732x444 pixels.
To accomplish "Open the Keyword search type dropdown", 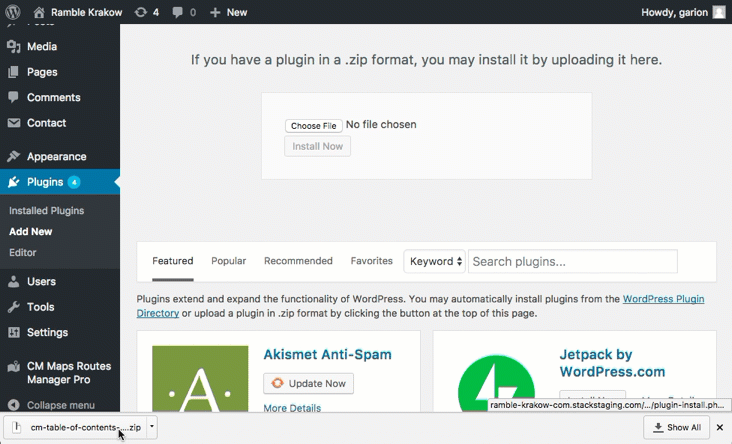I will pyautogui.click(x=434, y=261).
